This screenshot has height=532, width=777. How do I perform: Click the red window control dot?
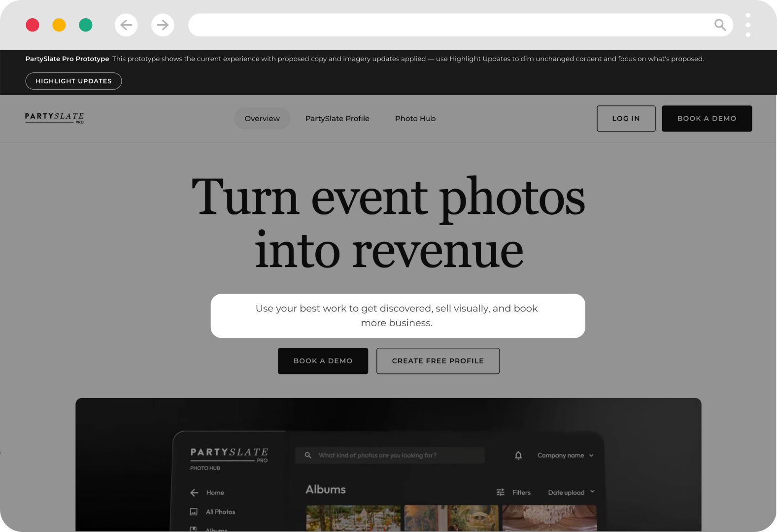[x=33, y=25]
